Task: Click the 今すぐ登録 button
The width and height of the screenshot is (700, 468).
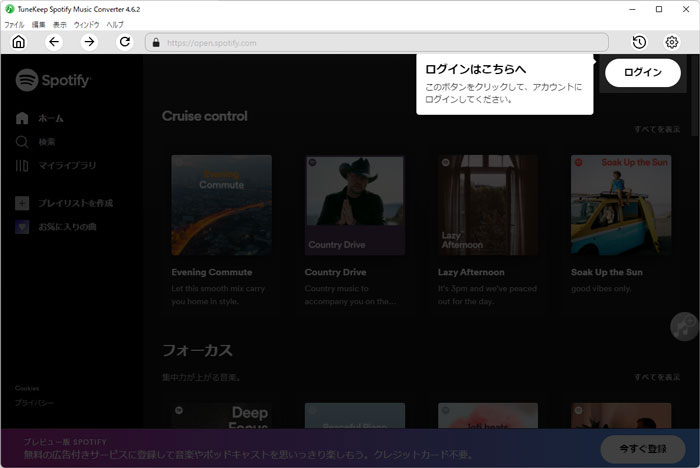Action: pyautogui.click(x=643, y=449)
